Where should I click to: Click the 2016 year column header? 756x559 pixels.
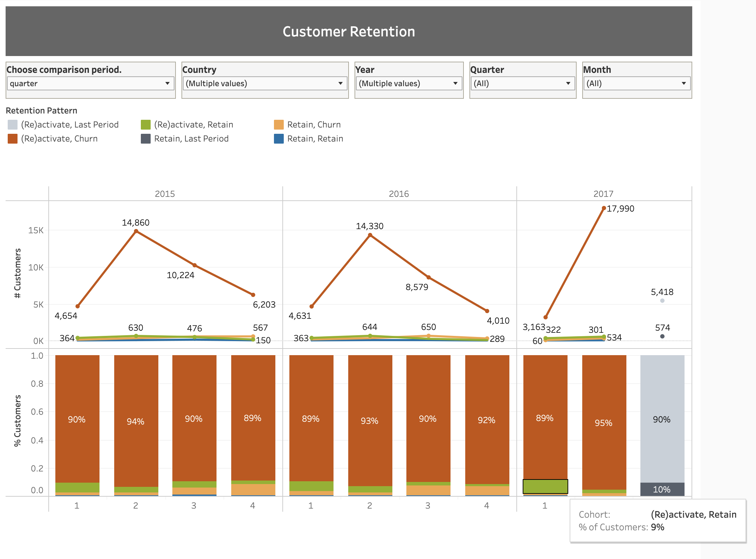coord(399,194)
